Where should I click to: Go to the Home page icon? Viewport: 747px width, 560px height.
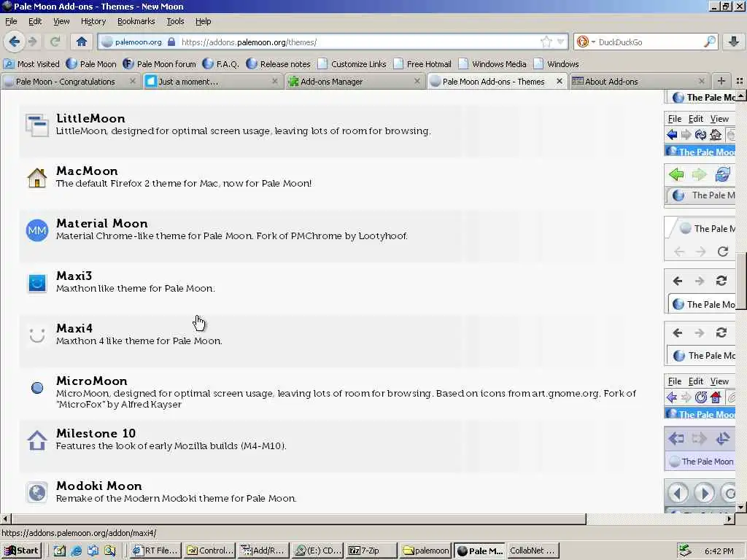(x=82, y=42)
